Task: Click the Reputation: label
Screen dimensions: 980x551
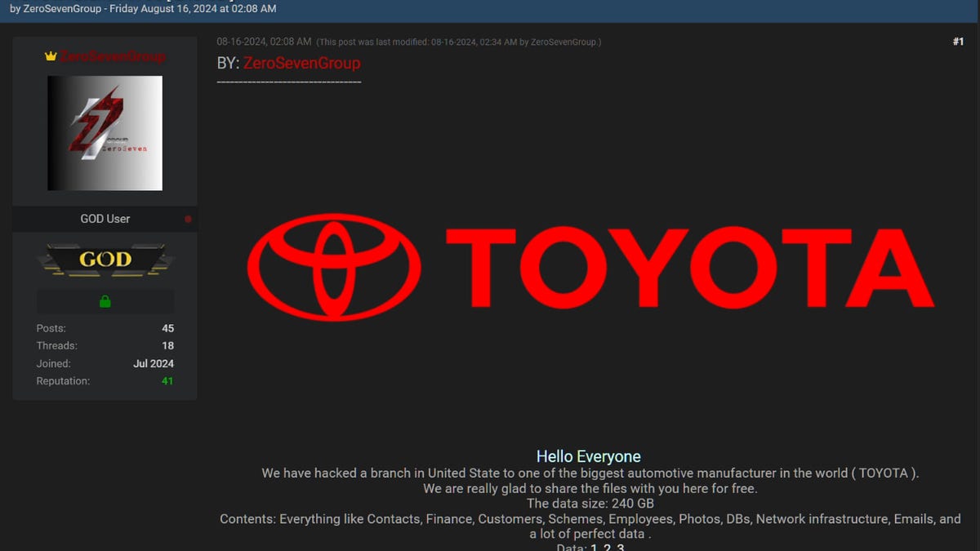Action: [63, 381]
